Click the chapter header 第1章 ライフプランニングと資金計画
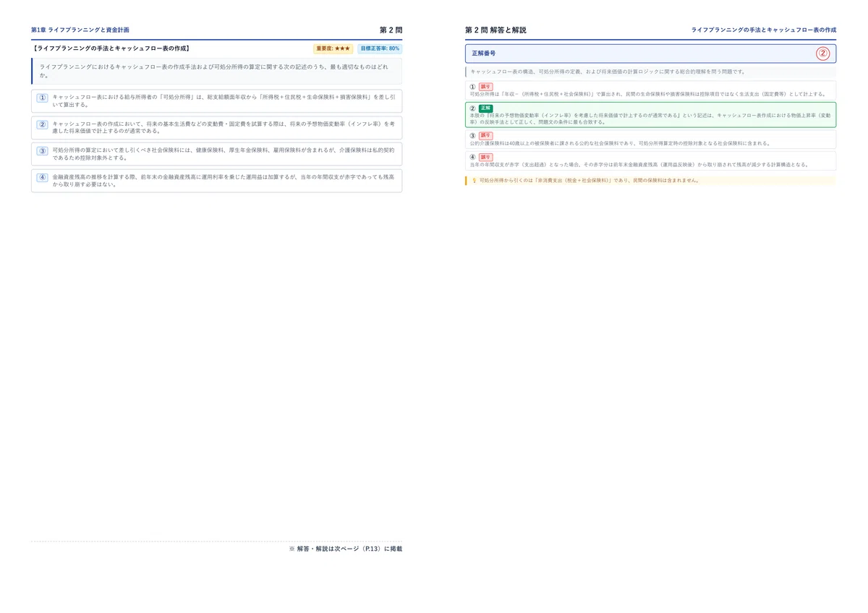This screenshot has width=868, height=613. 80,30
